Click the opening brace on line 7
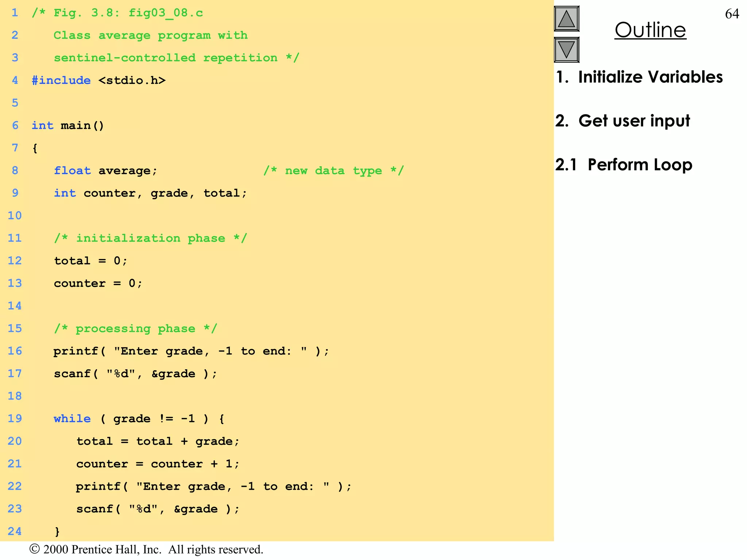The width and height of the screenshot is (747, 560). [x=35, y=148]
